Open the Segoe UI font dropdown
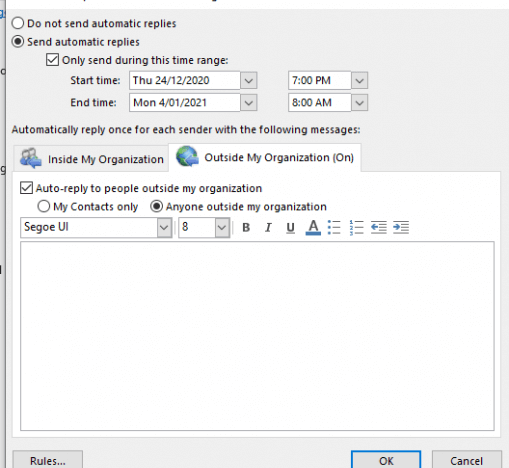Screen dimensions: 509x468 coord(164,228)
